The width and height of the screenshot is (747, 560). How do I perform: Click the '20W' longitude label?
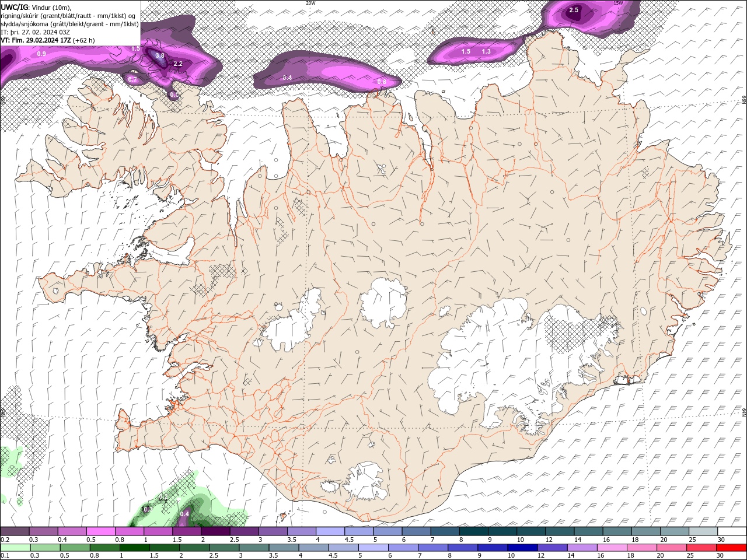(310, 3)
